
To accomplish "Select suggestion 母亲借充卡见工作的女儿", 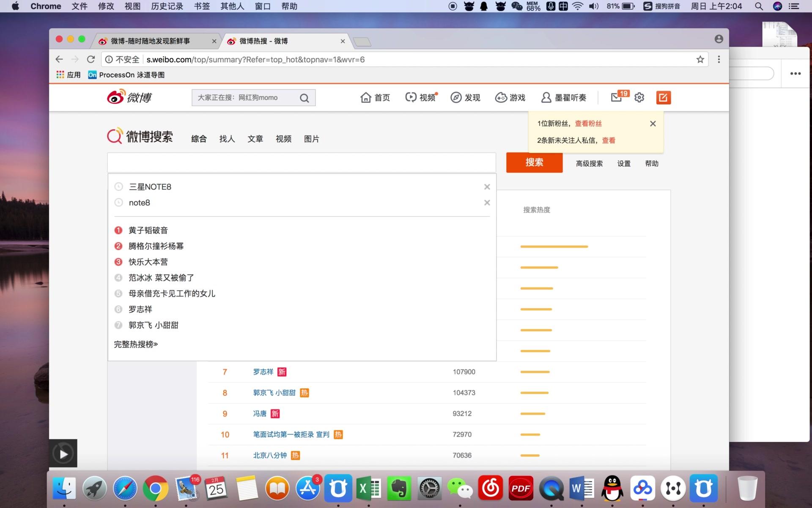I will 172,293.
